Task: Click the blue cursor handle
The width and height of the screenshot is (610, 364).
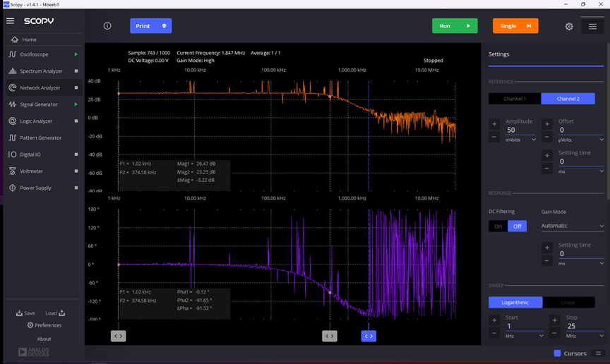Action: coord(369,336)
